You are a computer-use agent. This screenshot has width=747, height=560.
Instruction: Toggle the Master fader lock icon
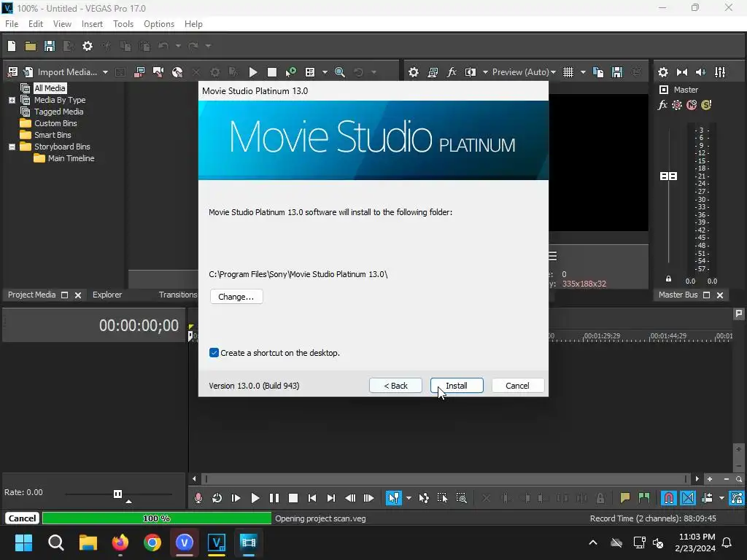(668, 279)
